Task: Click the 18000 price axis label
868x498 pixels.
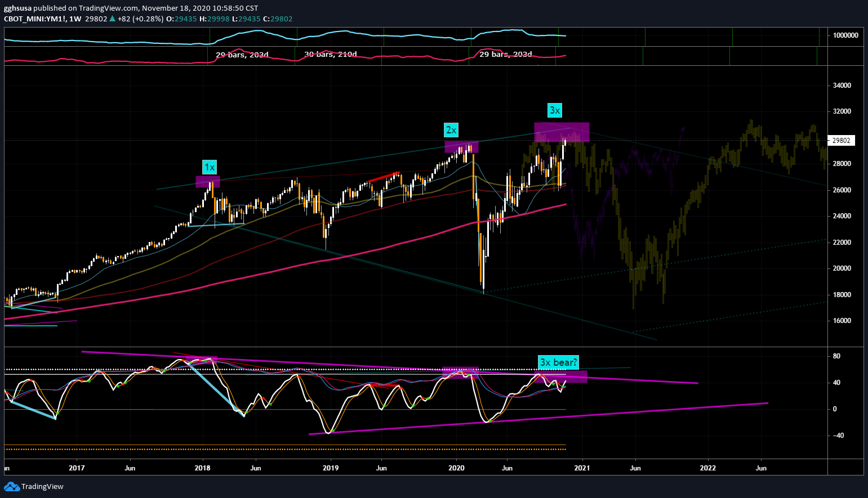Action: 842,295
